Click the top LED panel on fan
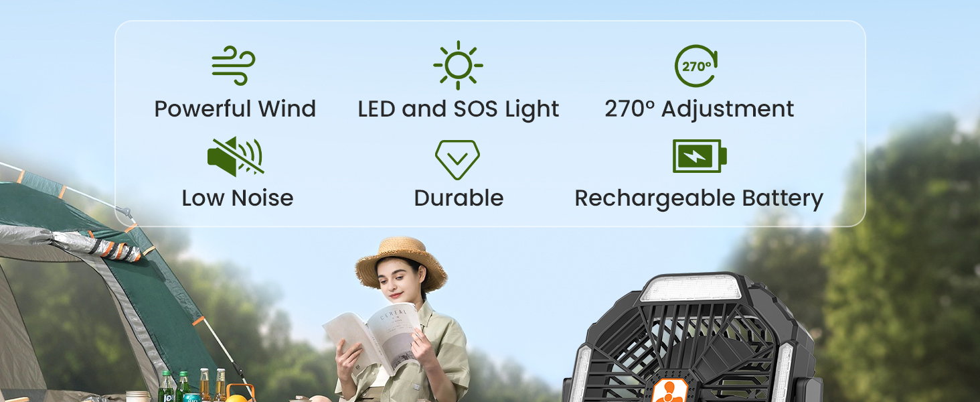Screen dimensions: 980x402 pos(691,288)
